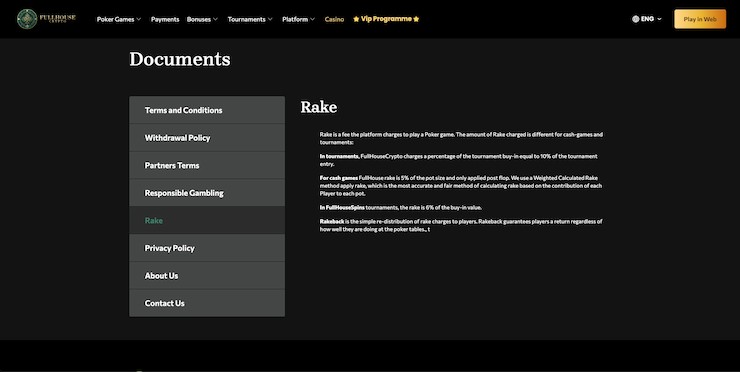Expand the Tournaments menu
This screenshot has height=372, width=740.
tap(250, 19)
